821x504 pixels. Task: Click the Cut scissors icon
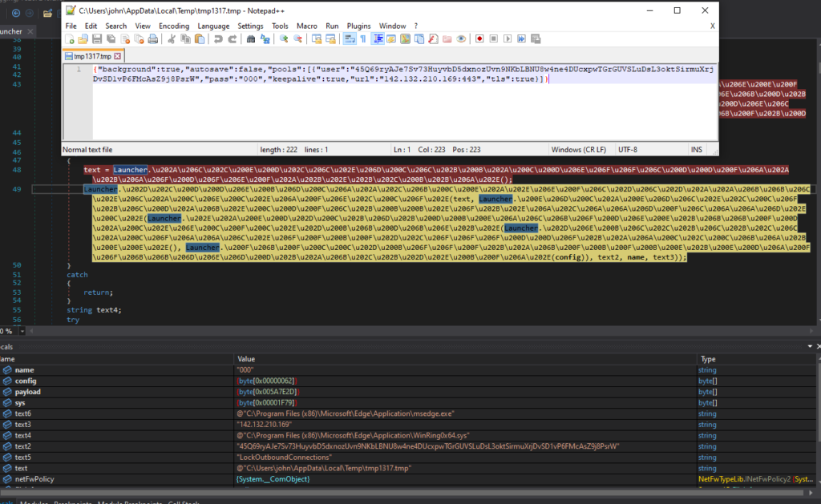pos(172,39)
